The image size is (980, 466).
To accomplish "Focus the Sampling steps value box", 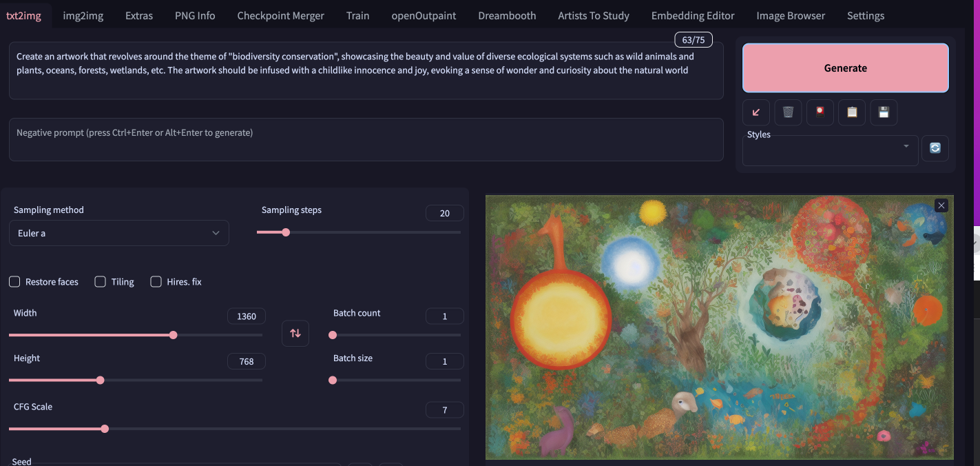I will 444,213.
